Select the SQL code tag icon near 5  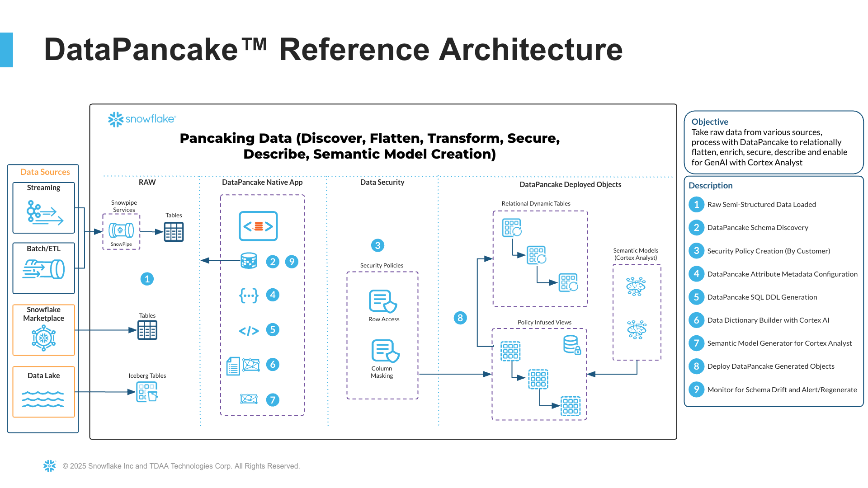click(249, 331)
